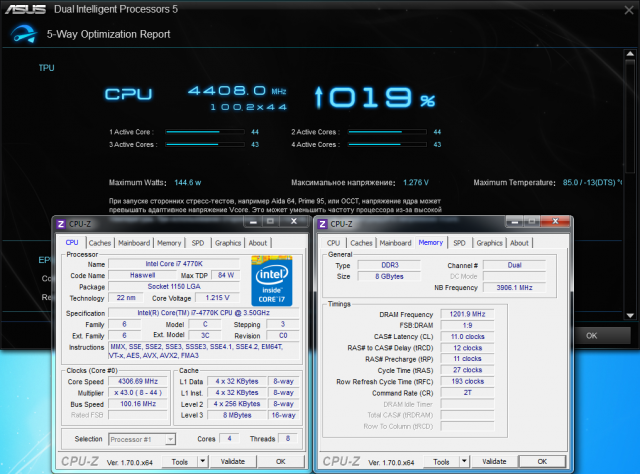Open About tab in right CPU-Z window
The height and width of the screenshot is (474, 640).
click(519, 243)
